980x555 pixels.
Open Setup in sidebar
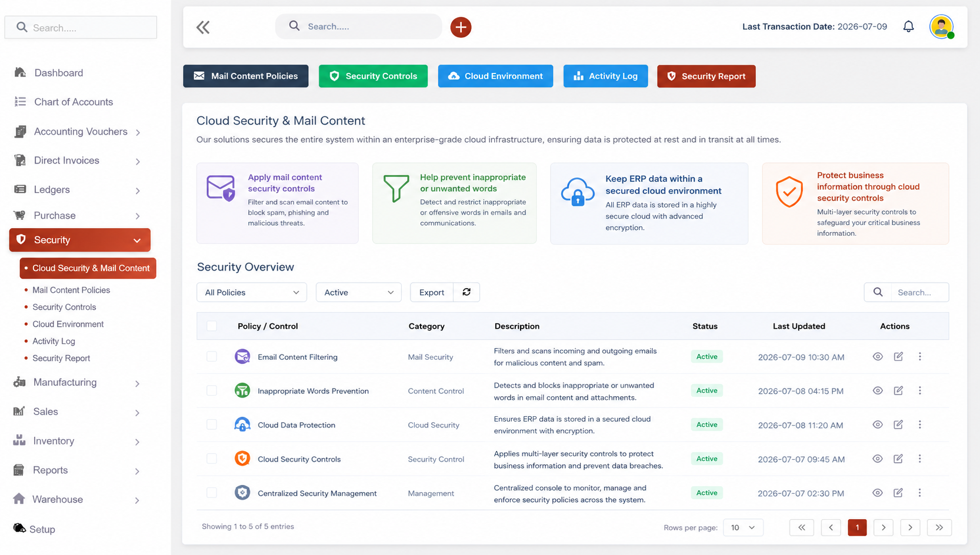tap(34, 529)
